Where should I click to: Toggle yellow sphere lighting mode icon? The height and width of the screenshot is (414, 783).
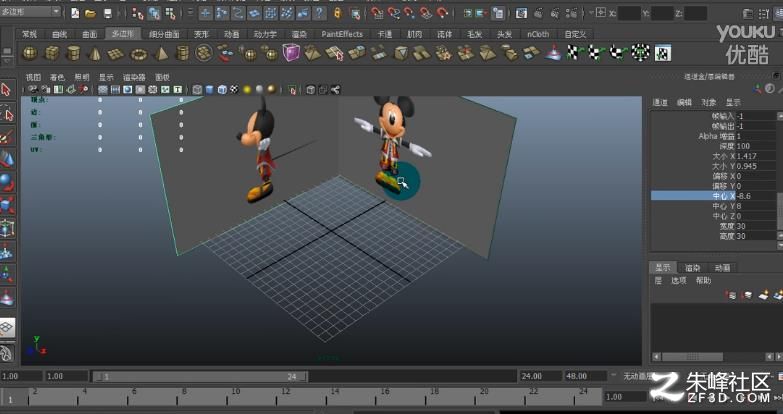click(247, 90)
